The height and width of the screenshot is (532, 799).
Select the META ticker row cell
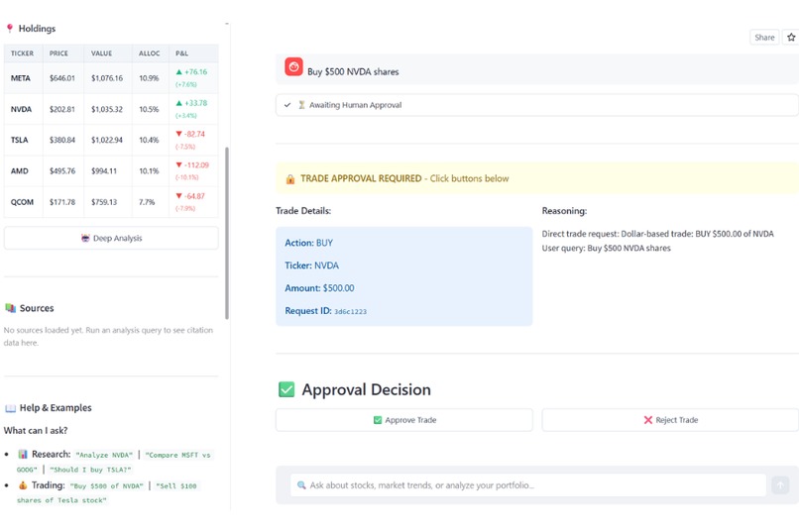click(x=21, y=78)
